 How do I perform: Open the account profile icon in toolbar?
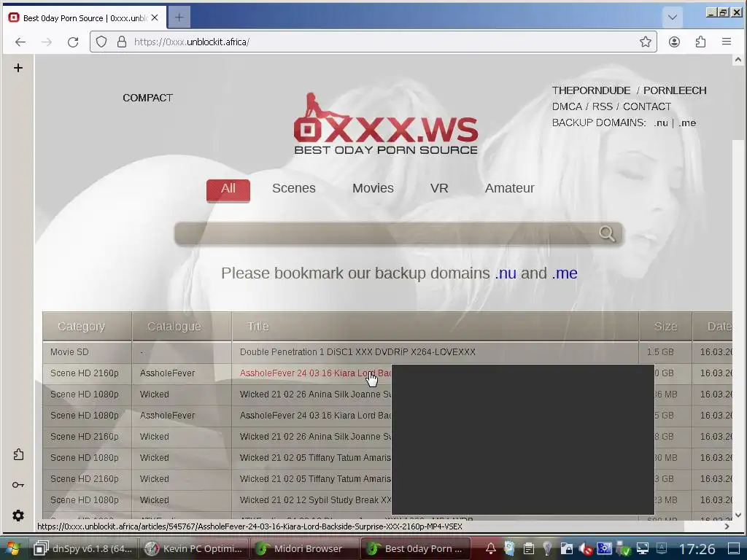click(673, 42)
